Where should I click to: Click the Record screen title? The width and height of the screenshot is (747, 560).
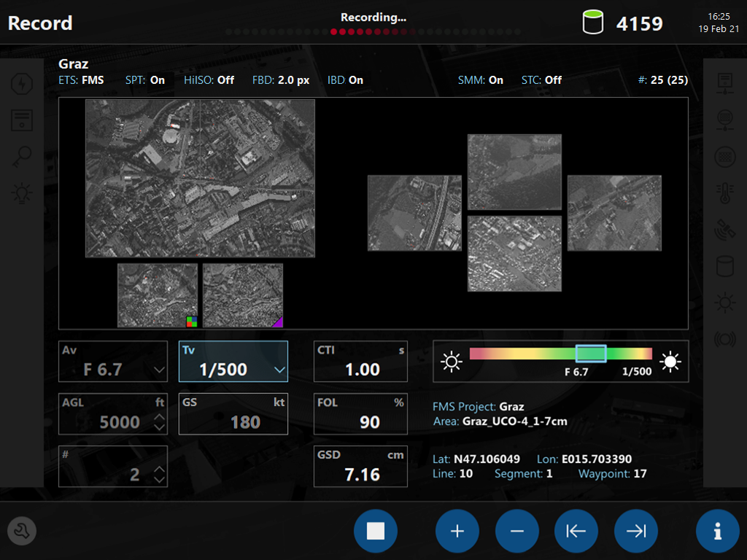pos(41,23)
